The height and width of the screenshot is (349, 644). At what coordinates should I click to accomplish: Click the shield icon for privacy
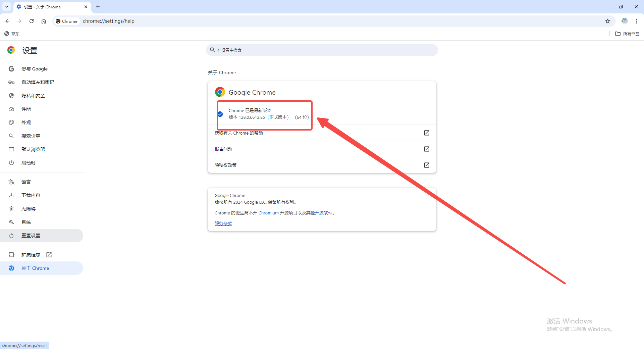(11, 96)
